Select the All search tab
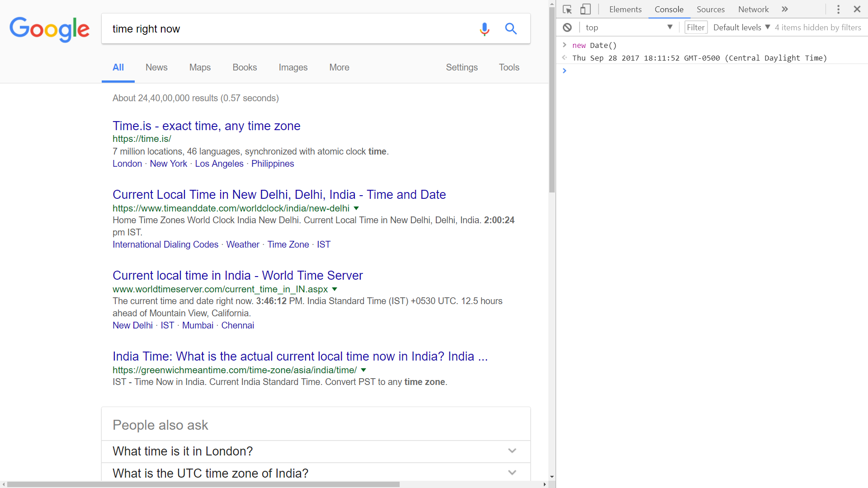 [x=118, y=67]
